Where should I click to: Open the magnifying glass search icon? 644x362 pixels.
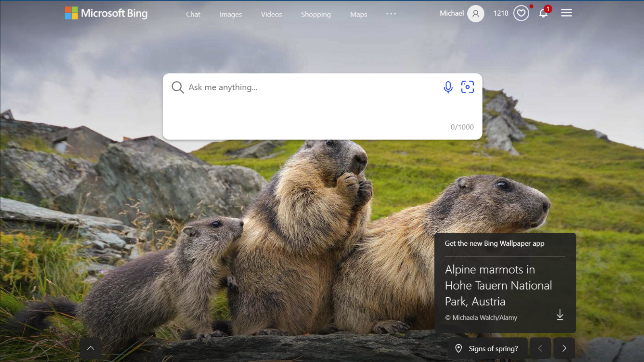tap(178, 87)
